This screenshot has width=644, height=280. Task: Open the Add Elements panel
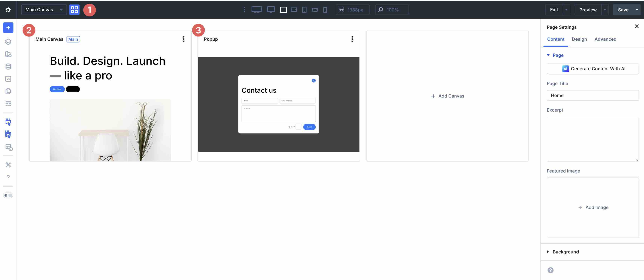8,27
